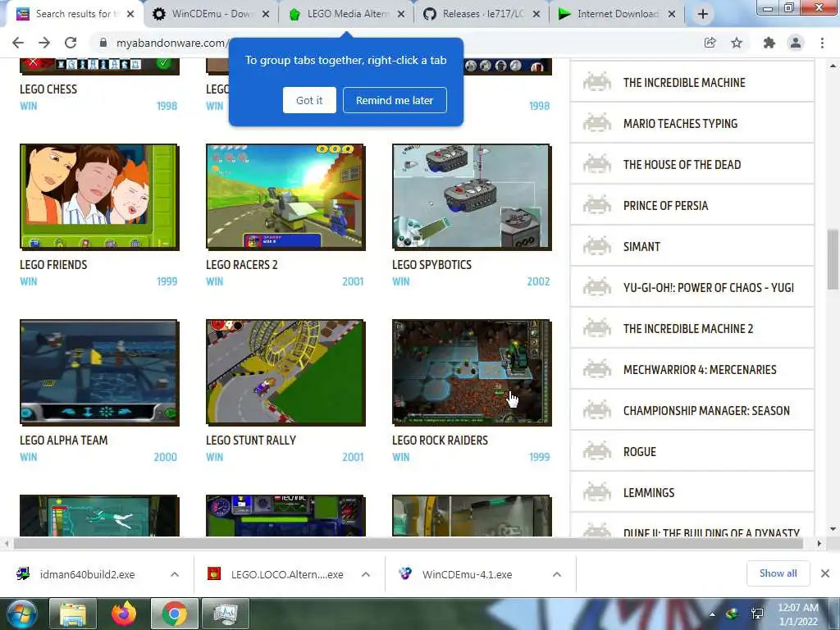
Task: Click the space invader icon beside Lemmings
Action: pos(597,492)
